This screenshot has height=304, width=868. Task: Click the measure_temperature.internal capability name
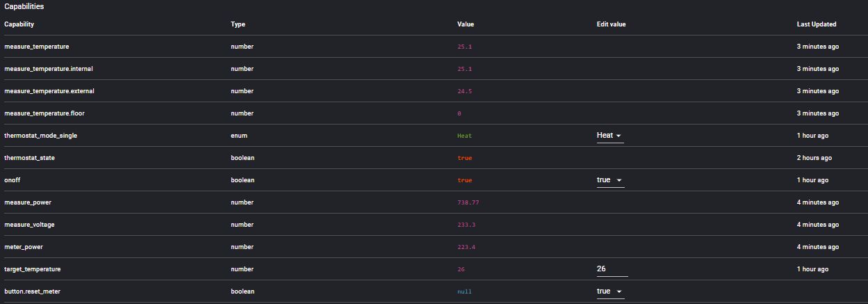click(49, 69)
